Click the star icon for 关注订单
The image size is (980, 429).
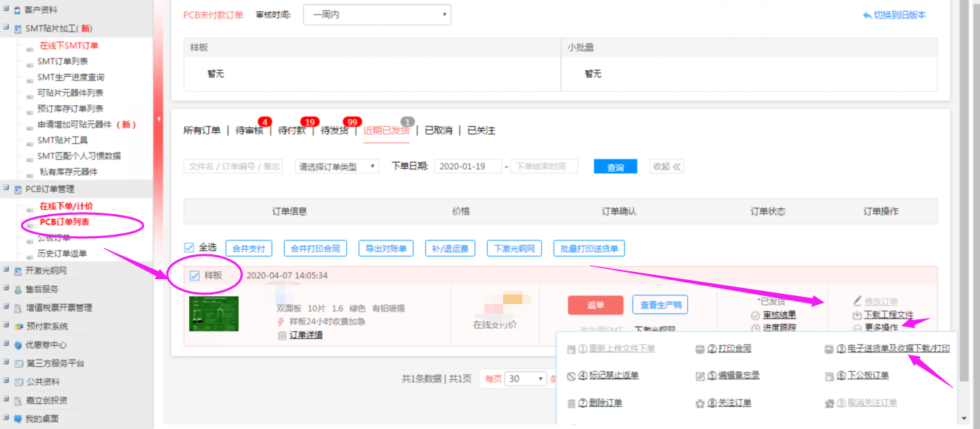coord(700,403)
